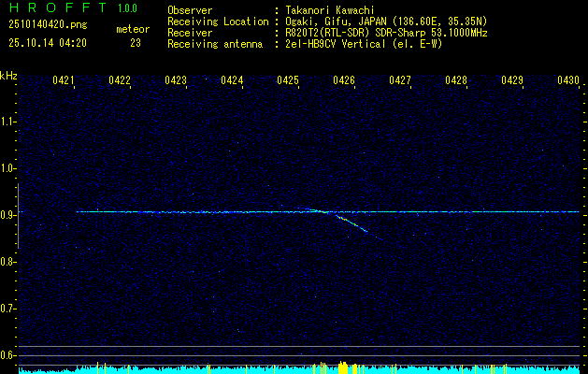Select the 0.8 frequency axis label

point(8,262)
